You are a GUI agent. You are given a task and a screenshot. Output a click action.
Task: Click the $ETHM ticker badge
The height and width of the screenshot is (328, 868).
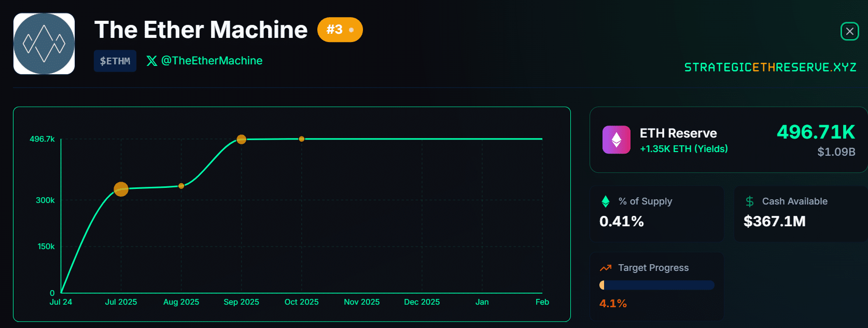tap(115, 61)
